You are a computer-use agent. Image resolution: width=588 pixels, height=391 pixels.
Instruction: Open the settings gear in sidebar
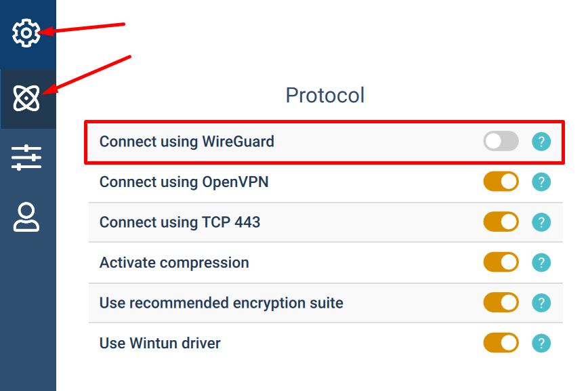pos(26,33)
